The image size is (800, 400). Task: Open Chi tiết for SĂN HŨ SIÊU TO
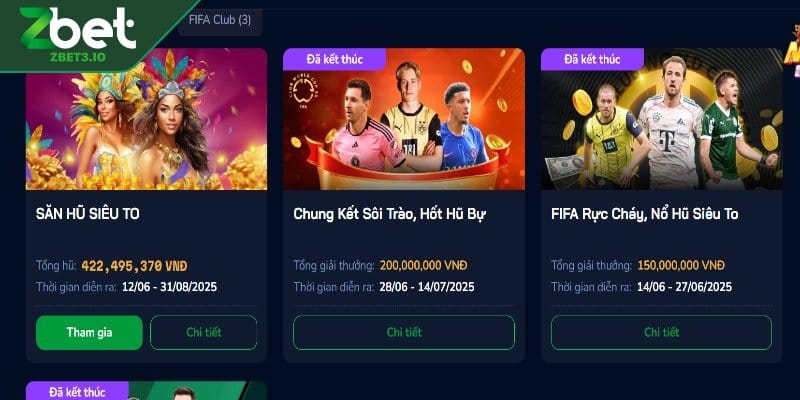(204, 333)
